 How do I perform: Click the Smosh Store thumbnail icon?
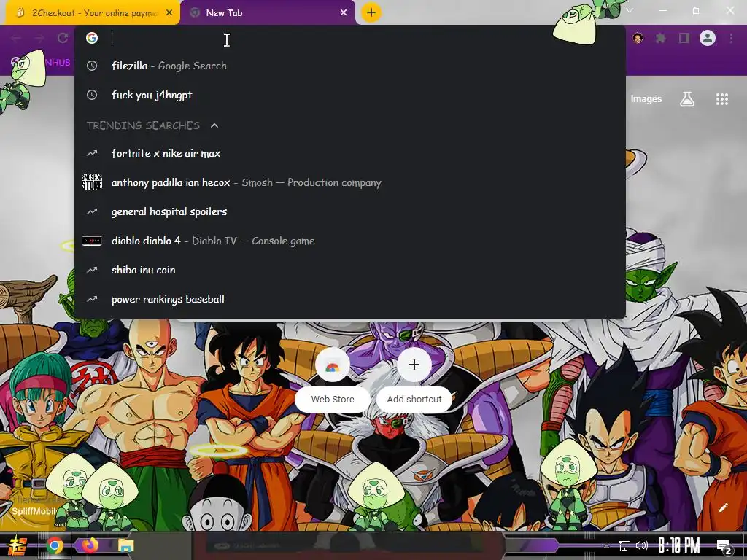tap(92, 182)
